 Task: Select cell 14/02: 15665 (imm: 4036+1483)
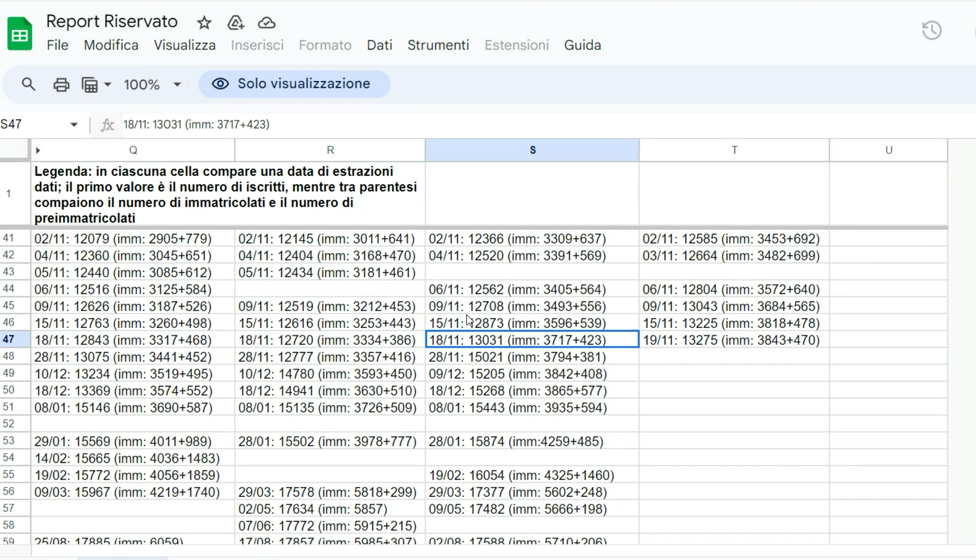(x=133, y=458)
